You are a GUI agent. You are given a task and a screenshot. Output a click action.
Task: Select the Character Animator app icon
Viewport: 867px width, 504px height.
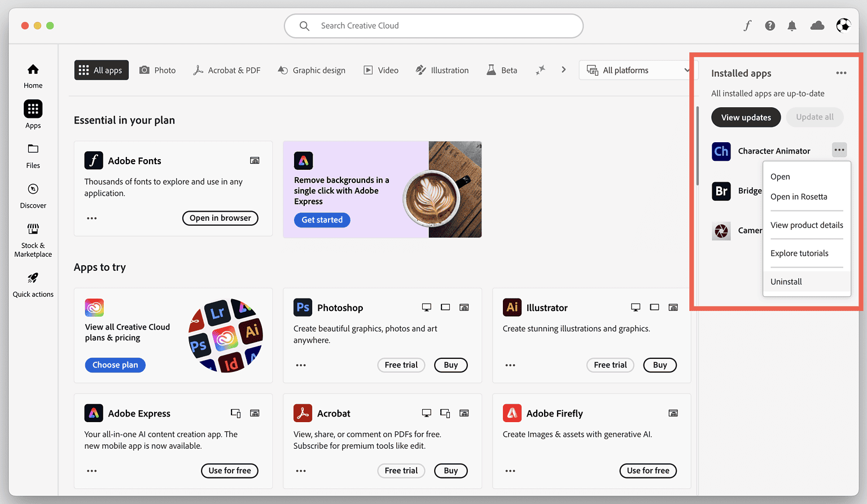pyautogui.click(x=721, y=151)
